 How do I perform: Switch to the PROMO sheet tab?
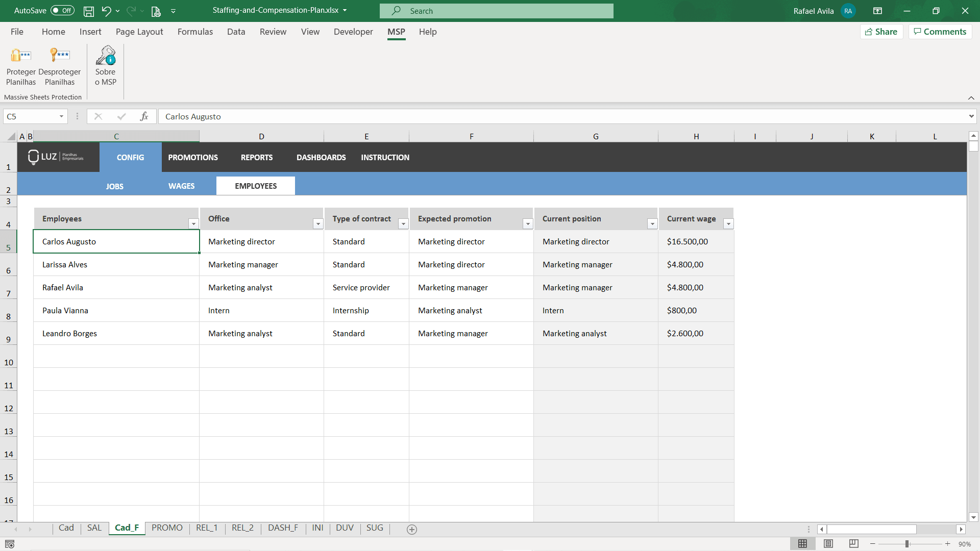[167, 528]
